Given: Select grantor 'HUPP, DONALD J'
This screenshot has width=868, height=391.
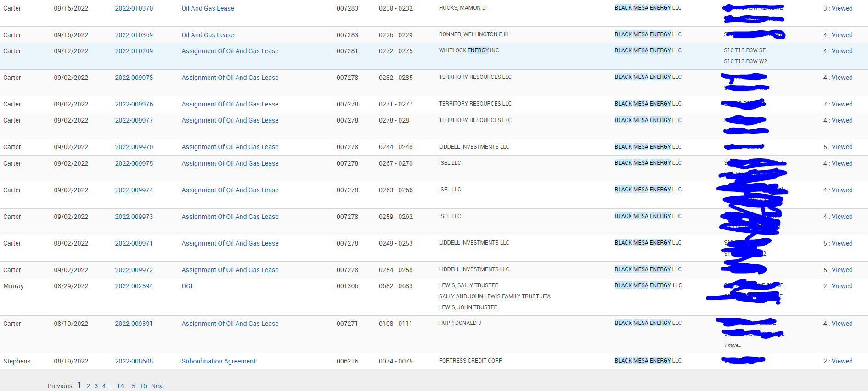Looking at the screenshot, I should point(460,323).
